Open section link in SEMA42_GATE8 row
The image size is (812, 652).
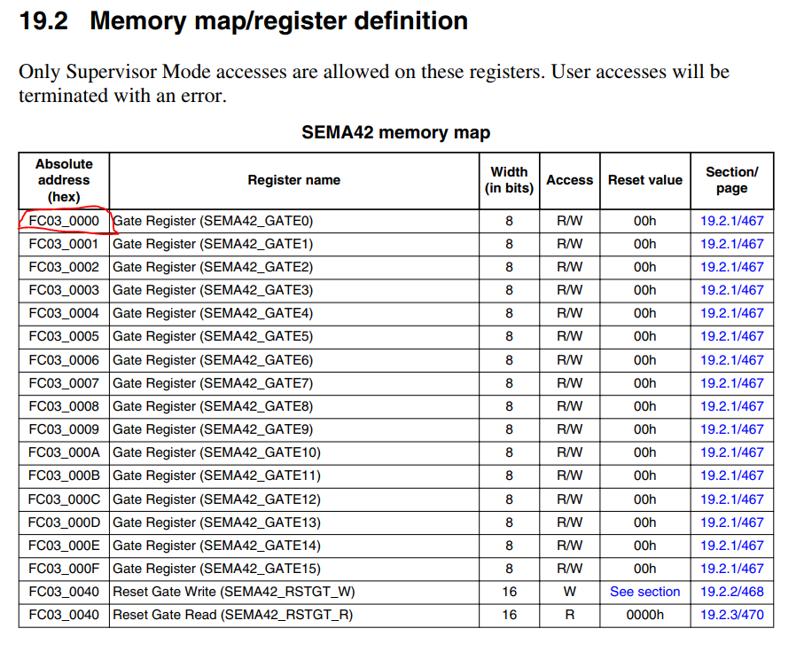[x=731, y=406]
